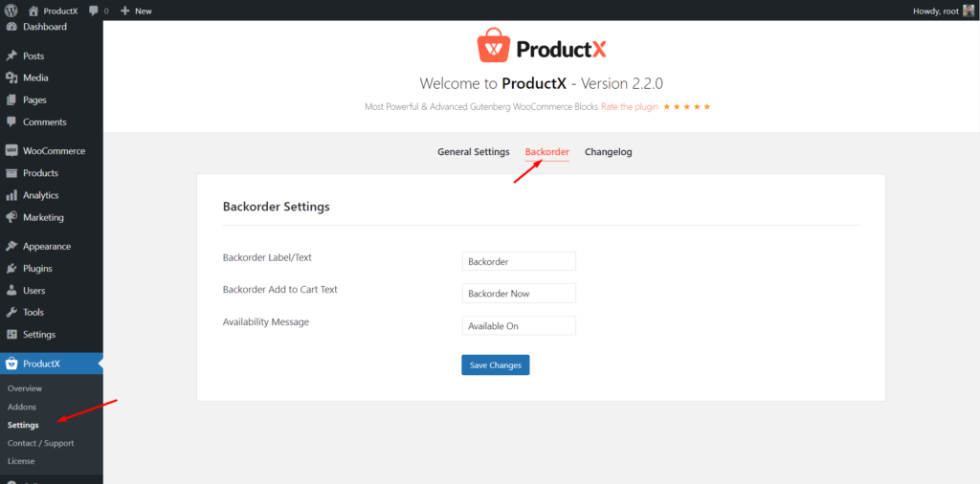Open the root user avatar
The width and height of the screenshot is (980, 484).
969,11
